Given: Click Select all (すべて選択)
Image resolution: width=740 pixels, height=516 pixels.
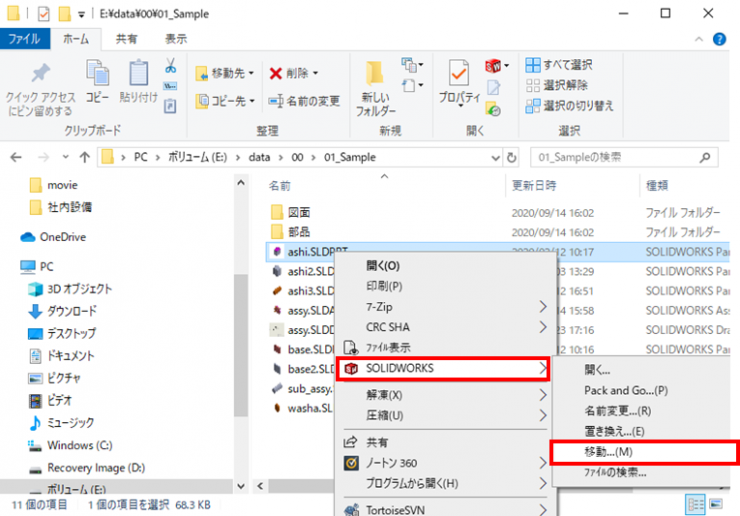Looking at the screenshot, I should pos(559,65).
